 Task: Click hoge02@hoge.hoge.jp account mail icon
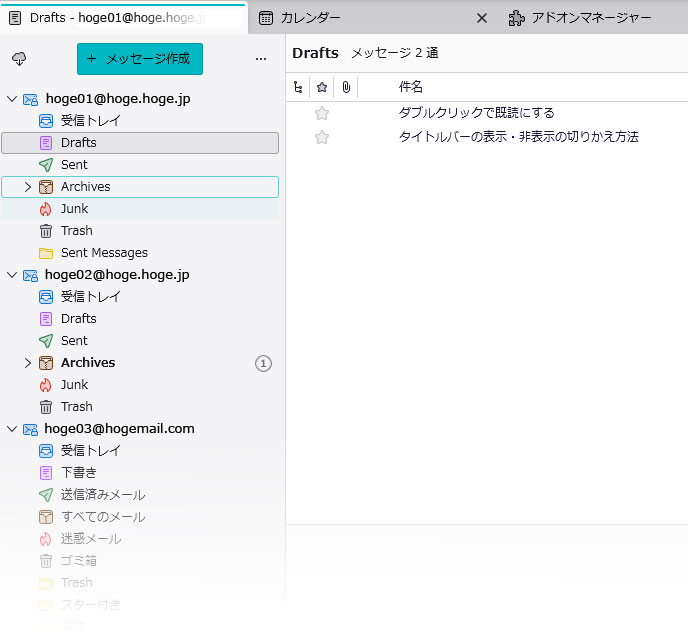[30, 275]
